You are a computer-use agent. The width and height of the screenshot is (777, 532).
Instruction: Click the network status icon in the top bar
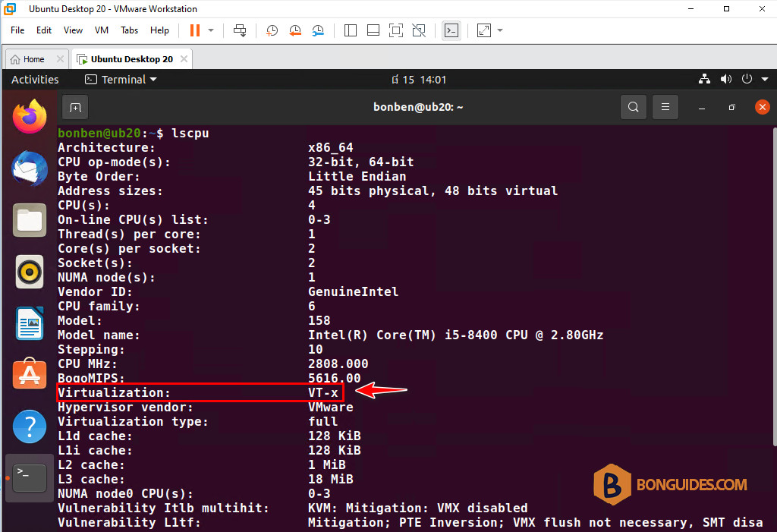click(x=704, y=79)
